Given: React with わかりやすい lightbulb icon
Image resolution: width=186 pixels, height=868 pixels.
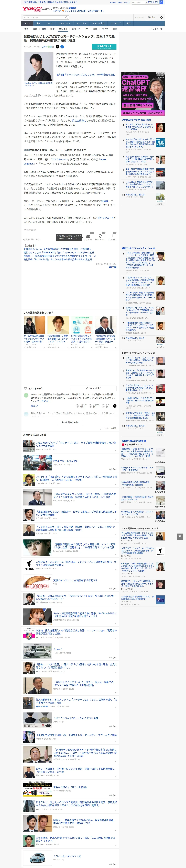Looking at the screenshot, I should 100,236.
